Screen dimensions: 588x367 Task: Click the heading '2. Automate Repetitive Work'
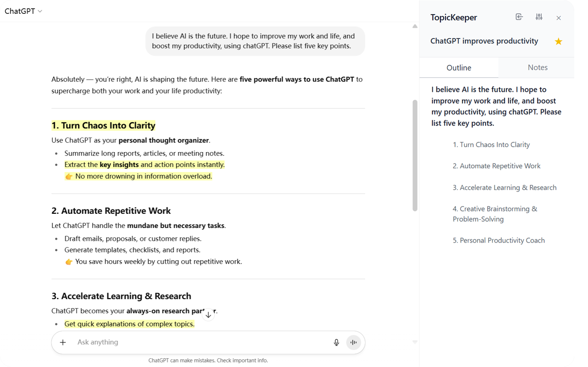click(x=111, y=211)
